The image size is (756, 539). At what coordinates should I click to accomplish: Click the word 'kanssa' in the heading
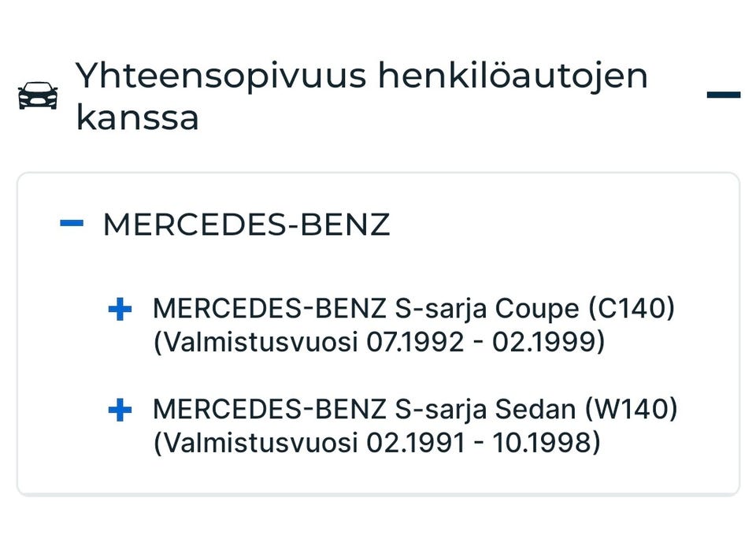pos(137,117)
